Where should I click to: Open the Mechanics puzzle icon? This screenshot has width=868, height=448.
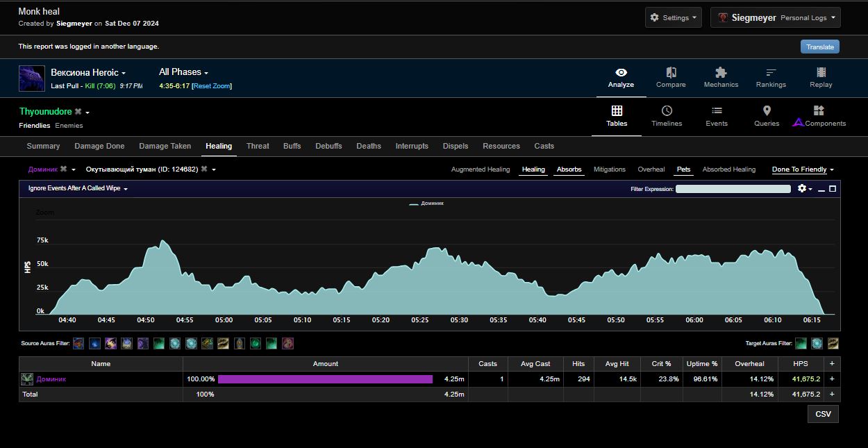click(721, 73)
